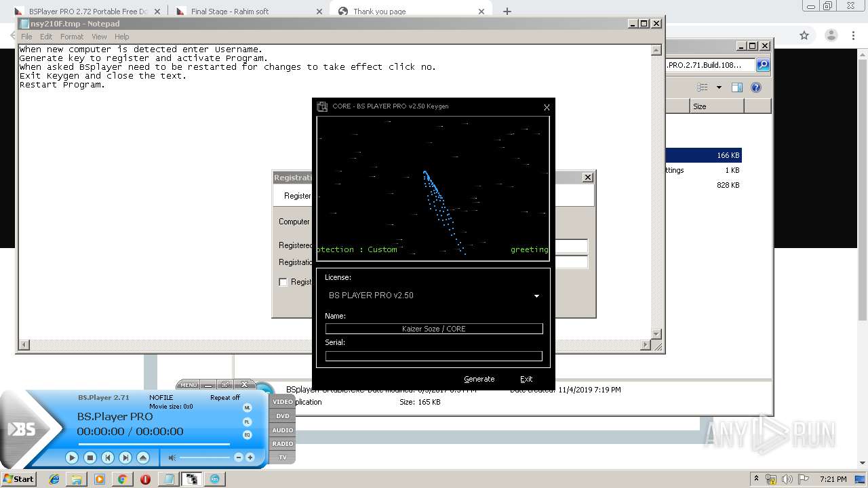Toggle the Repeat off label in BS.Player
Viewport: 868px width, 488px height.
click(225, 398)
